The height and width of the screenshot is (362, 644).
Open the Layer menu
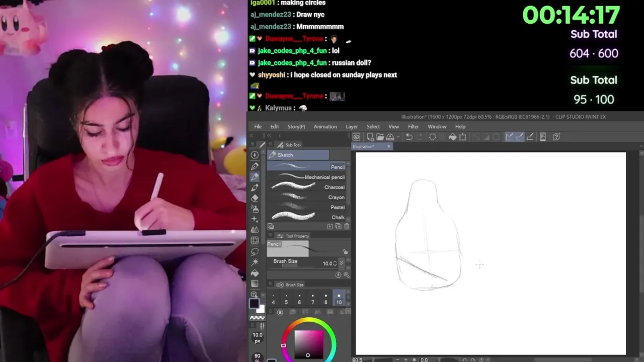[352, 127]
